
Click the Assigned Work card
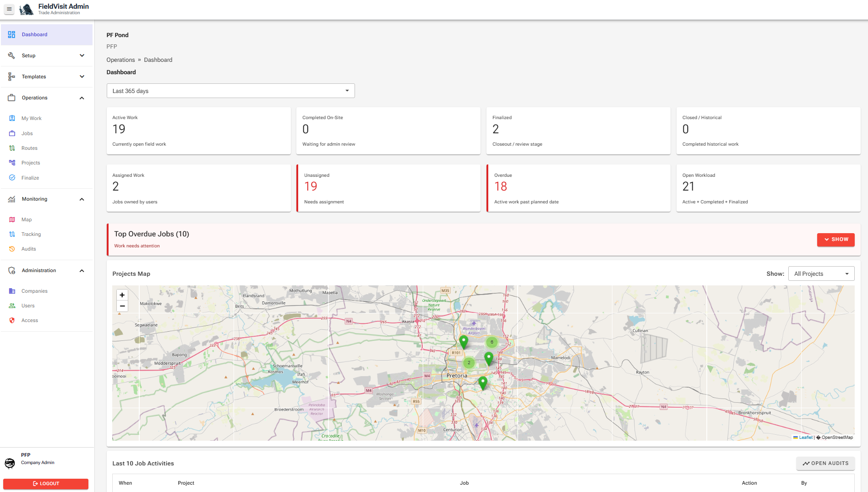pos(198,188)
